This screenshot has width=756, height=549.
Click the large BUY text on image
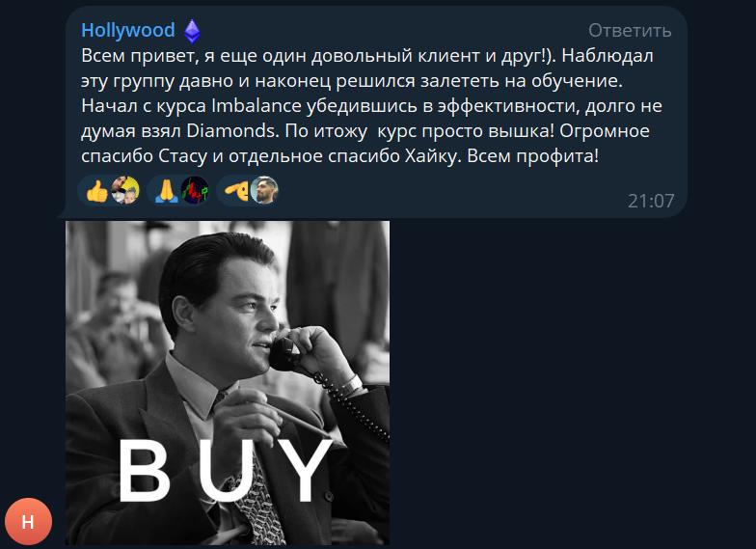pos(224,471)
